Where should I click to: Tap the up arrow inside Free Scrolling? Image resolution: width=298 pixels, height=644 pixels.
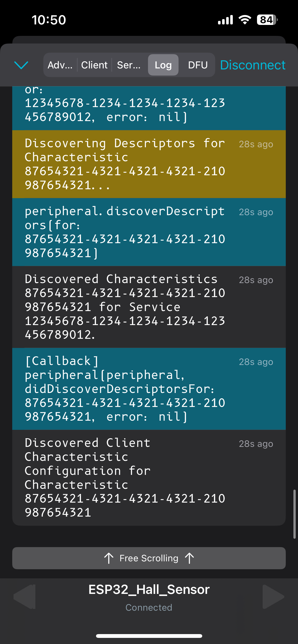pyautogui.click(x=109, y=558)
